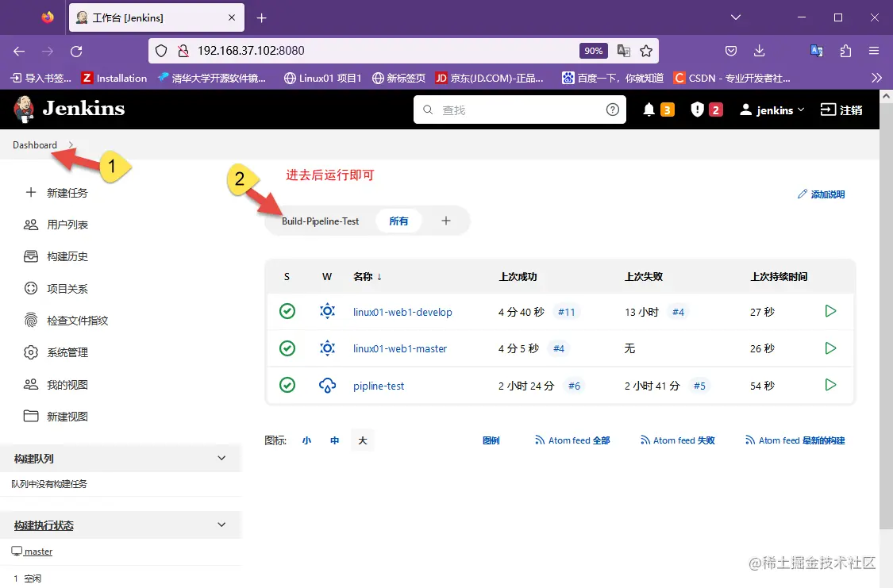893x588 pixels.
Task: Open linux01-web1-develop job link
Action: 402,312
